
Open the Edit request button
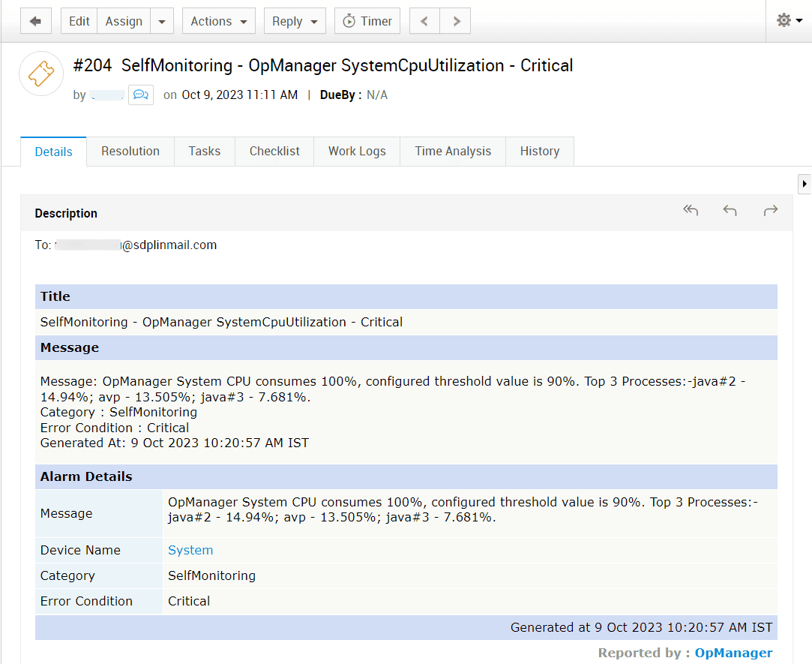click(x=79, y=21)
